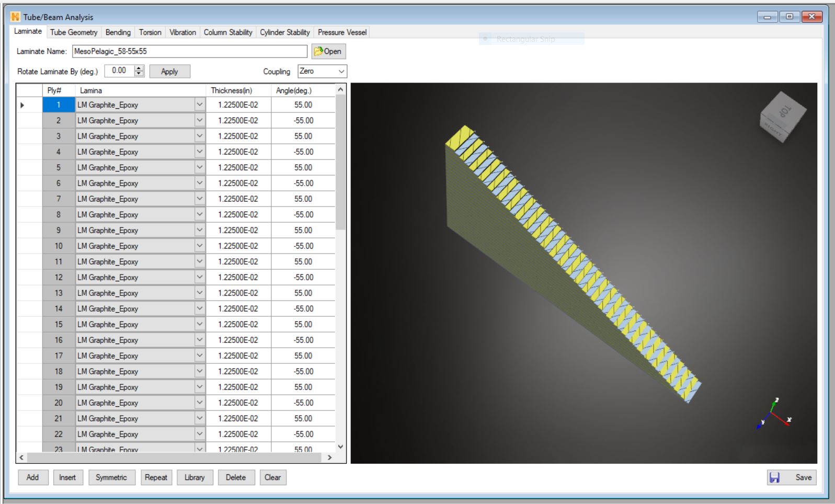Switch to the Tube Geometry tab
This screenshot has width=835, height=504.
[74, 32]
